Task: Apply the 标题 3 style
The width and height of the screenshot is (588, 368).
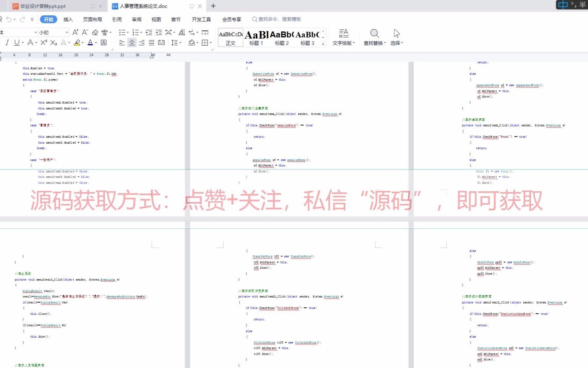Action: pyautogui.click(x=307, y=38)
